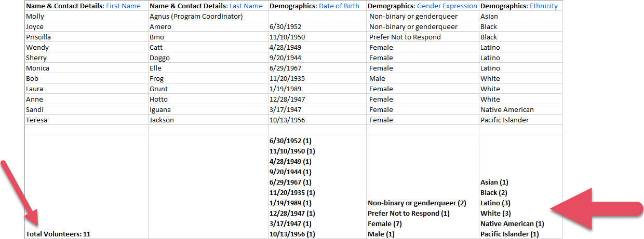This screenshot has height=239, width=644.
Task: Click Teresa's 'Pacific Islander' ethnicity cell
Action: (x=520, y=120)
